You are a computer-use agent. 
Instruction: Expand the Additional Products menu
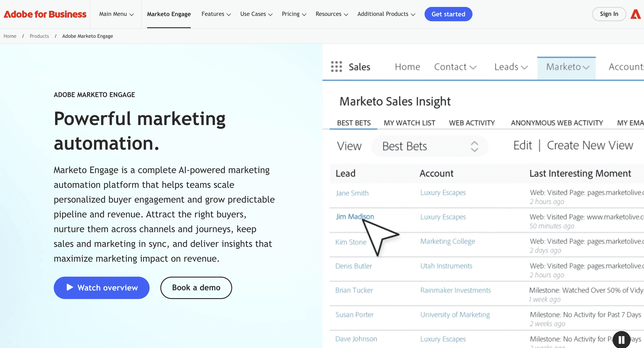386,14
